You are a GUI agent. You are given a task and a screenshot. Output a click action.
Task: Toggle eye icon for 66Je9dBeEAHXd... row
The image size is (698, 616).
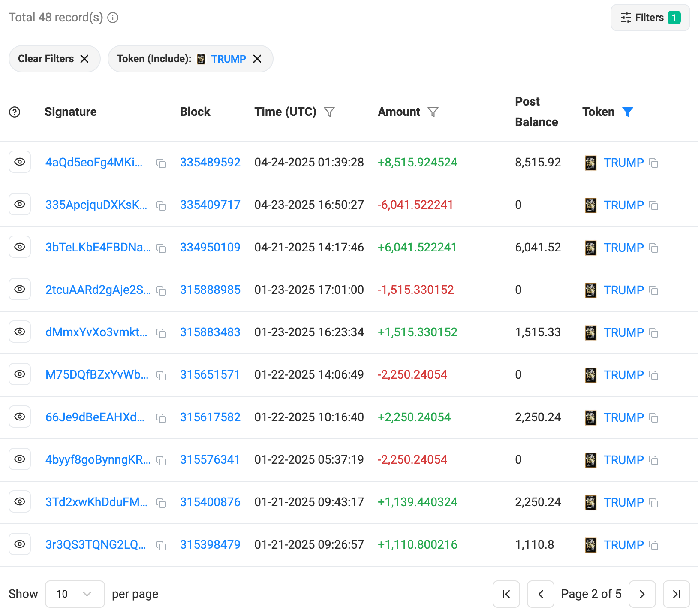[20, 417]
